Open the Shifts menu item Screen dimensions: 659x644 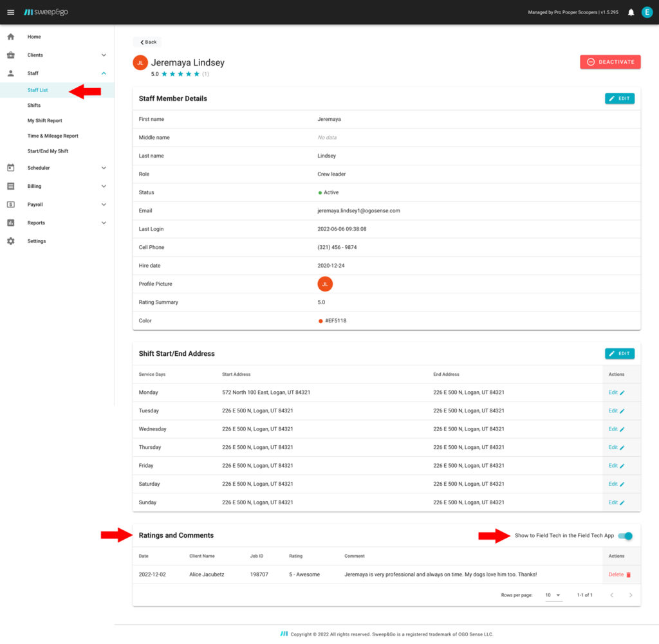point(34,106)
